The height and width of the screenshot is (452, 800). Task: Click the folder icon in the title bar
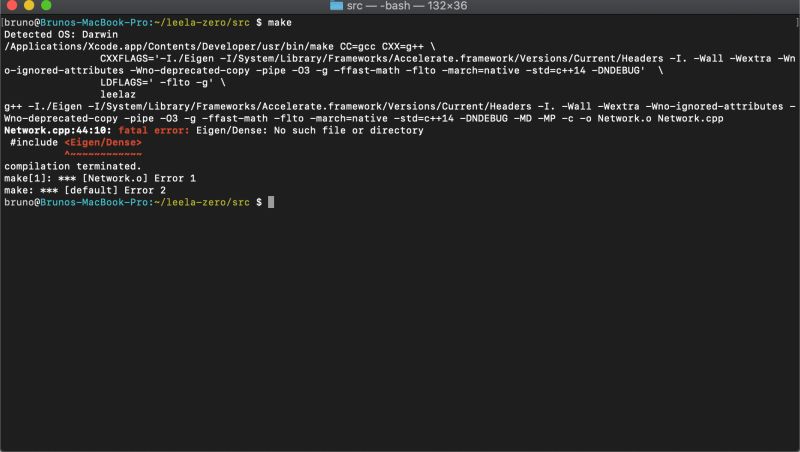(x=336, y=6)
